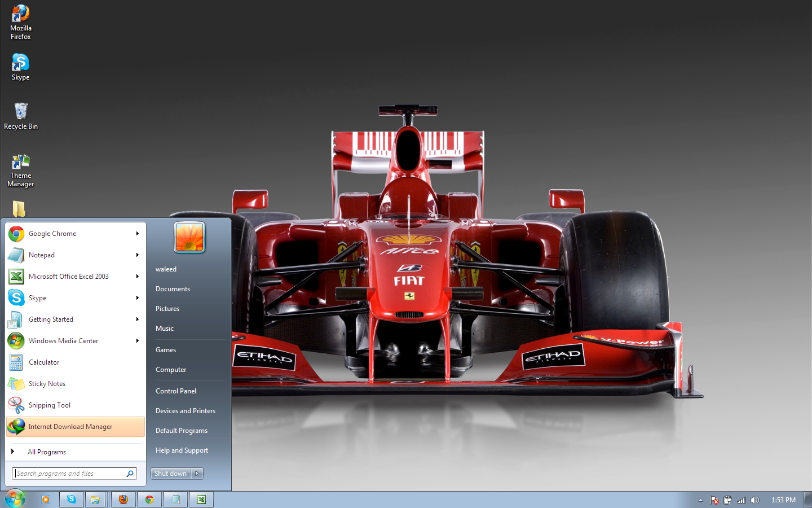The height and width of the screenshot is (508, 812).
Task: Open Excel from the taskbar
Action: (201, 500)
